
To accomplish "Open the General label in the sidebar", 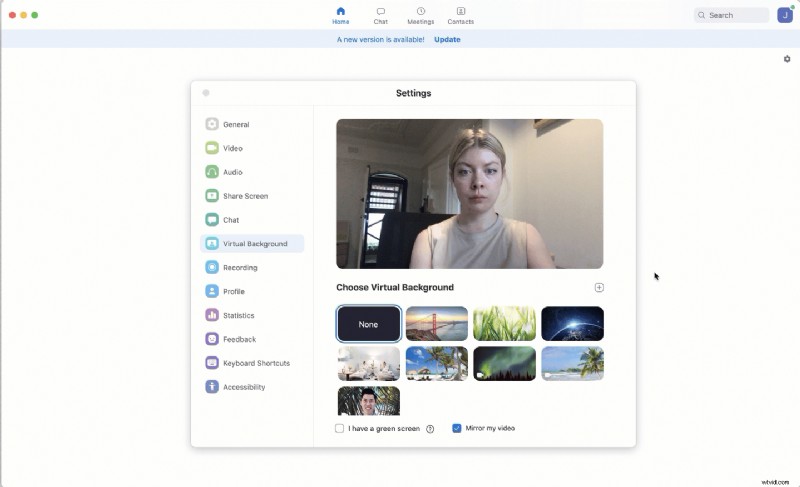I will [x=236, y=124].
